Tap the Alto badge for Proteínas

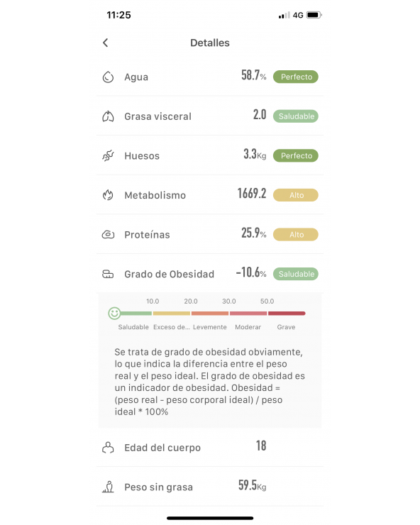[x=296, y=235]
